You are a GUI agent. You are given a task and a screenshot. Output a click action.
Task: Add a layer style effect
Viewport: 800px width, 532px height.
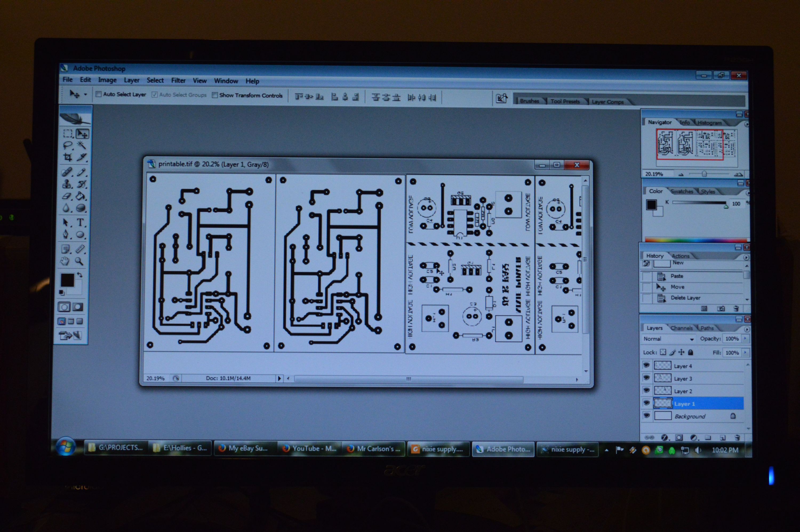665,438
